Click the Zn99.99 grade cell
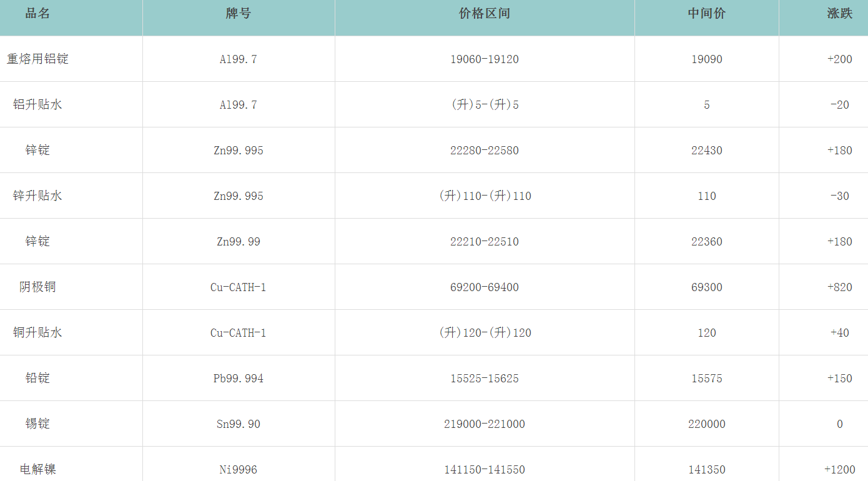 tap(238, 242)
